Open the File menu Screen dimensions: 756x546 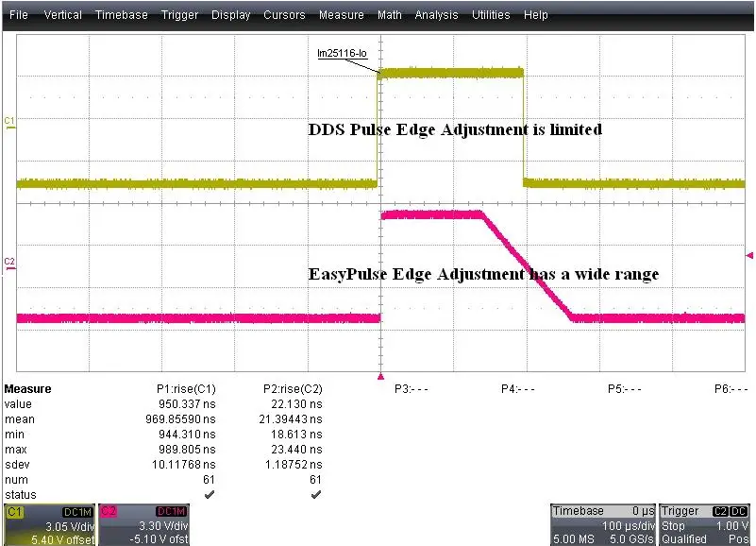pyautogui.click(x=19, y=15)
